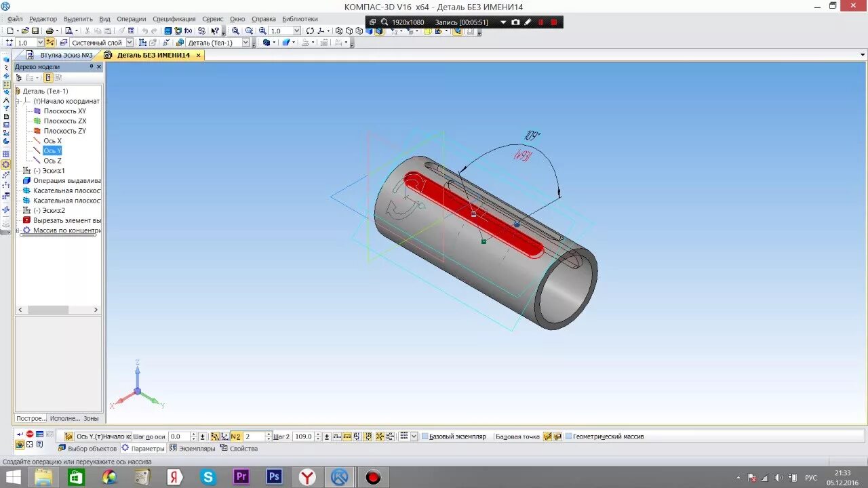Open the Деталь (Тел-1) dropdown
The width and height of the screenshot is (868, 488).
click(x=245, y=43)
